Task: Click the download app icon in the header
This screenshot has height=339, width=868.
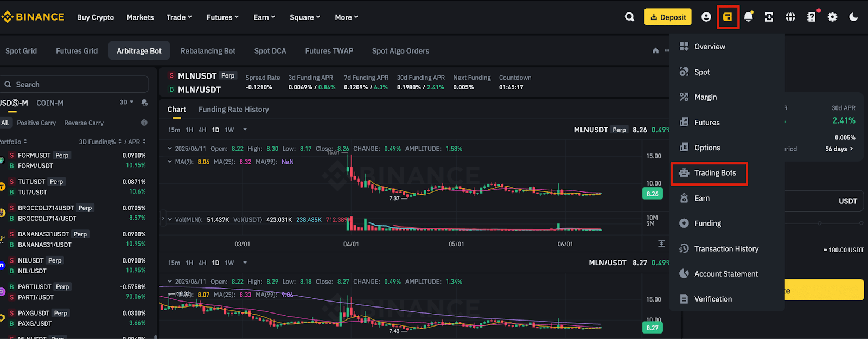Action: (769, 17)
